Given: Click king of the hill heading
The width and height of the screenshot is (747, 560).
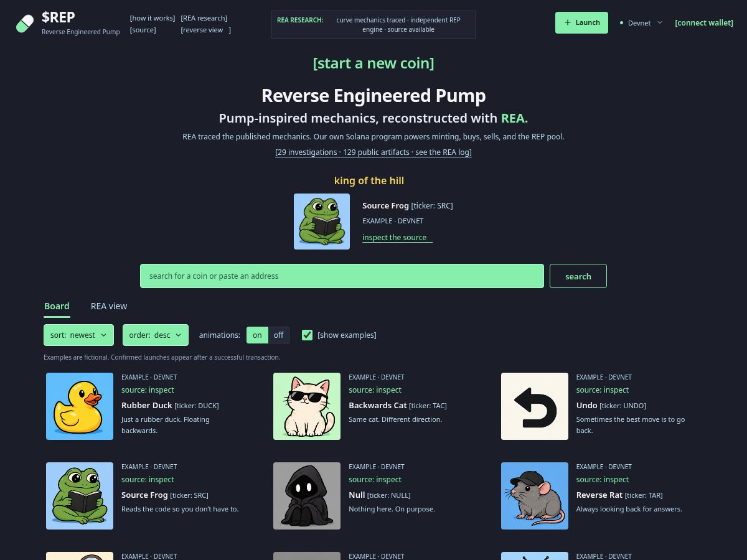Looking at the screenshot, I should [x=369, y=180].
